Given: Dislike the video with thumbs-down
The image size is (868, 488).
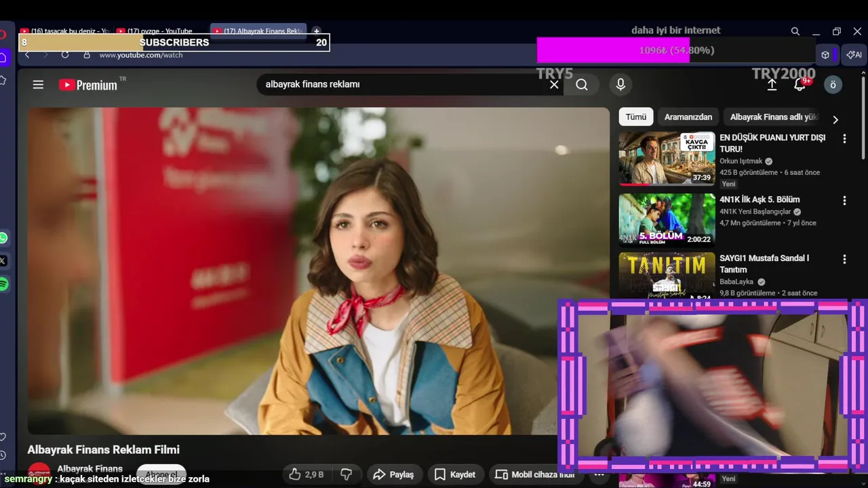Looking at the screenshot, I should pyautogui.click(x=347, y=474).
